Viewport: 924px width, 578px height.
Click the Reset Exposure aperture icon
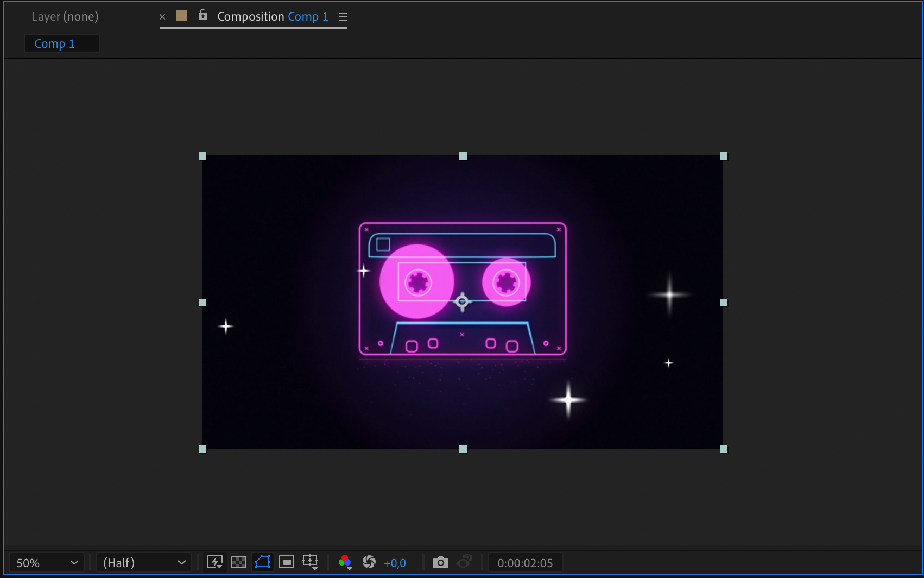point(369,562)
